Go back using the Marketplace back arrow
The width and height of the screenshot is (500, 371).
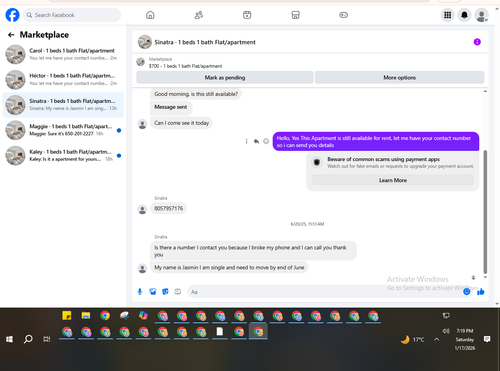click(11, 35)
